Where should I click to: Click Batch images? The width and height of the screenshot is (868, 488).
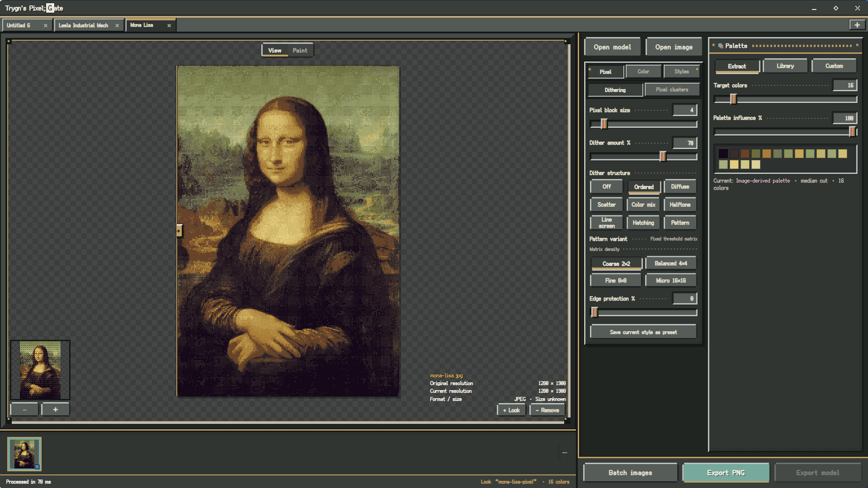click(x=630, y=473)
